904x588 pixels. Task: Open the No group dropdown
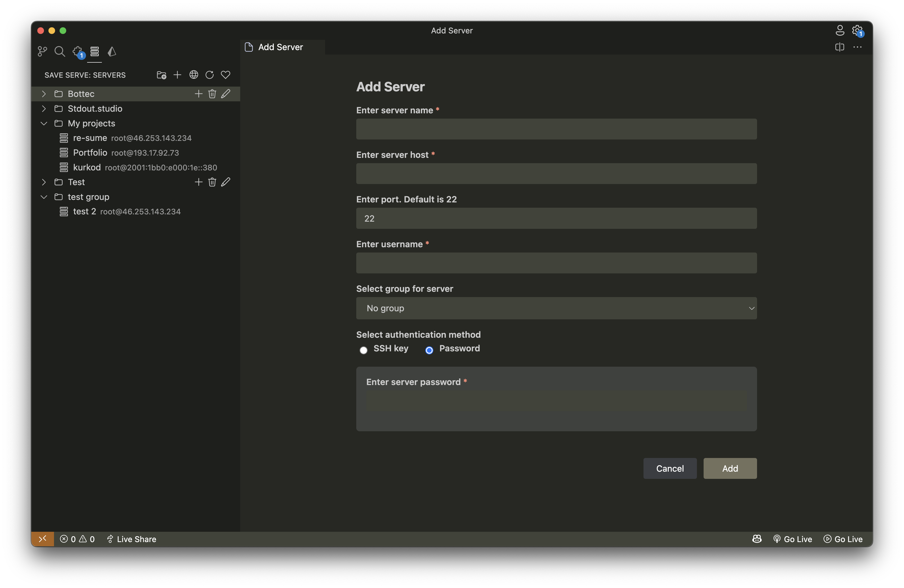click(x=556, y=308)
